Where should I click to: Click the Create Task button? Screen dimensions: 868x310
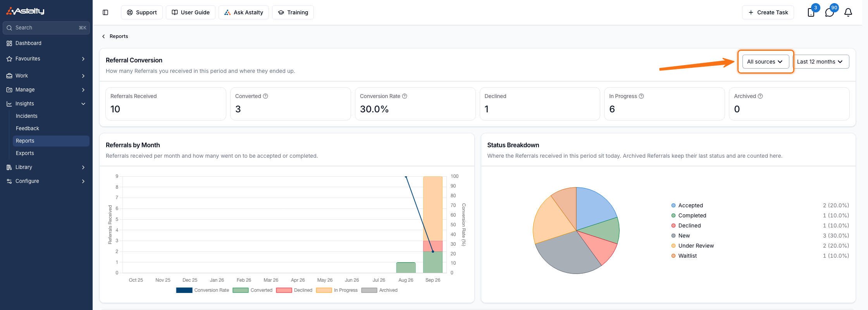(x=768, y=12)
